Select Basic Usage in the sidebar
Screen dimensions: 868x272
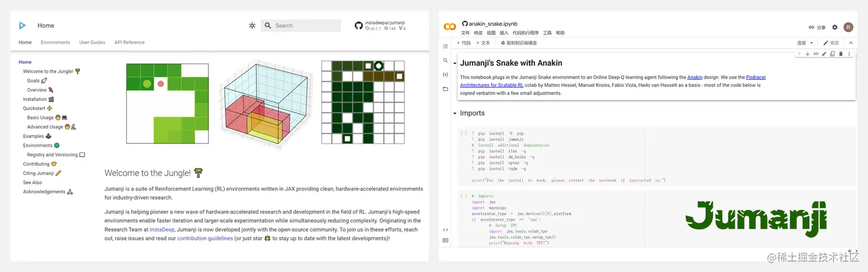[47, 118]
